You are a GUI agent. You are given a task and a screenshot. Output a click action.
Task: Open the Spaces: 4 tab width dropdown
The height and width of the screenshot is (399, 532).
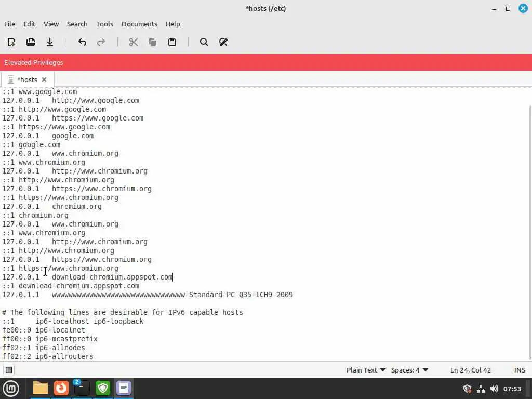(x=409, y=370)
